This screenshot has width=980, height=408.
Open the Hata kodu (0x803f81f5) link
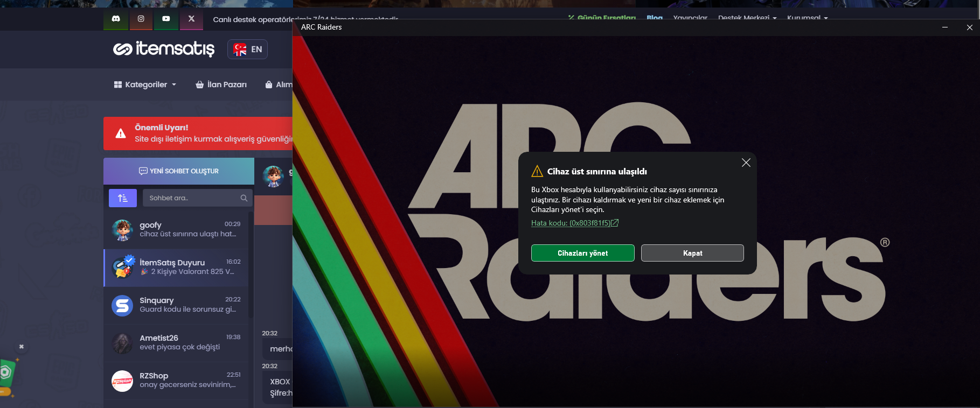pyautogui.click(x=575, y=223)
